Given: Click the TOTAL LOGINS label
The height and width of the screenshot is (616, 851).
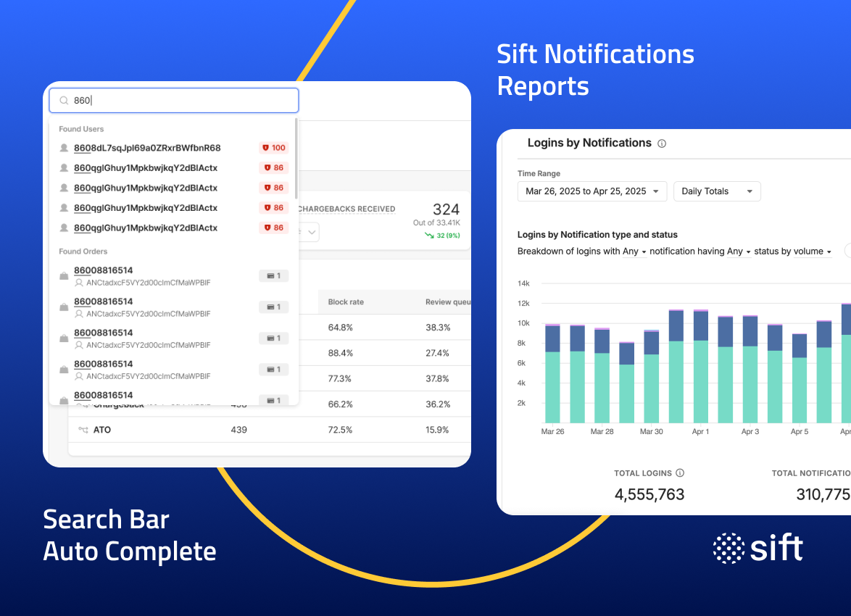Looking at the screenshot, I should pos(642,473).
